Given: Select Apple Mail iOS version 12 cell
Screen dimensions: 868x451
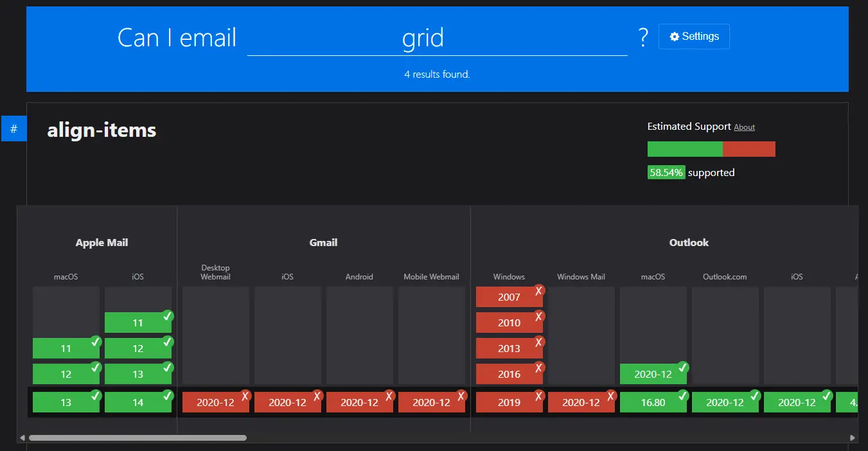Looking at the screenshot, I should tap(138, 348).
